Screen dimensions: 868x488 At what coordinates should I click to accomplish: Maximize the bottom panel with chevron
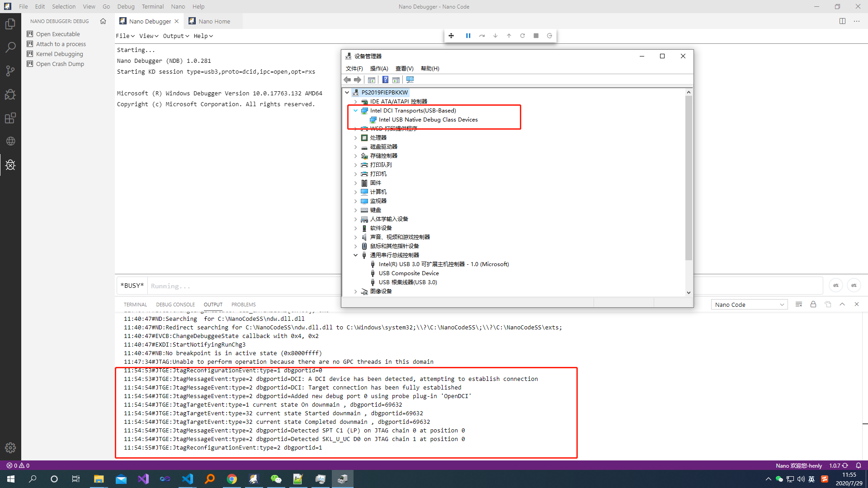pos(842,305)
